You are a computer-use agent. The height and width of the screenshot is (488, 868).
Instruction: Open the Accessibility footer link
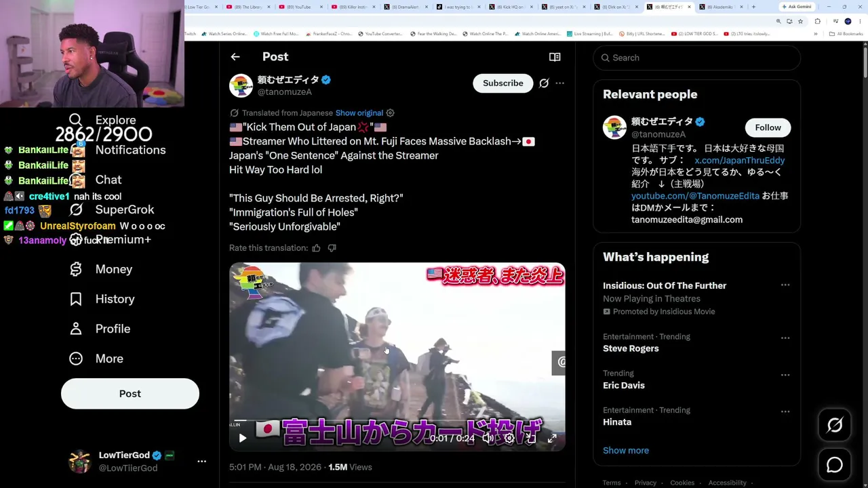(727, 483)
